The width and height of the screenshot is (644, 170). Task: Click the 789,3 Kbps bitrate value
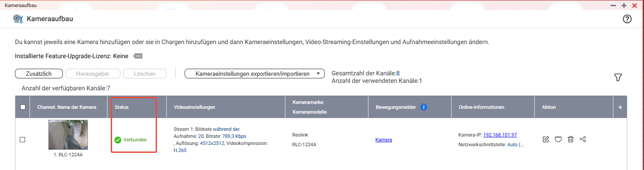coord(234,136)
